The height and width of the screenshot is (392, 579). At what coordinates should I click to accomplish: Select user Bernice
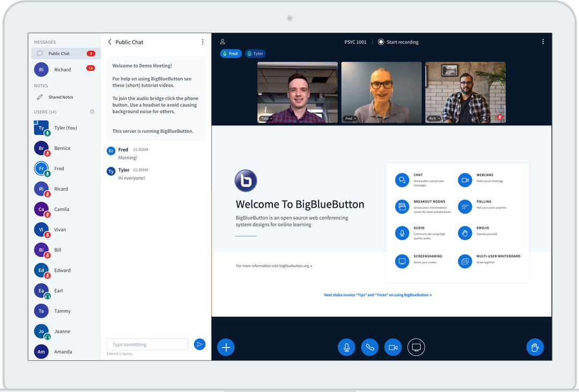(x=63, y=148)
